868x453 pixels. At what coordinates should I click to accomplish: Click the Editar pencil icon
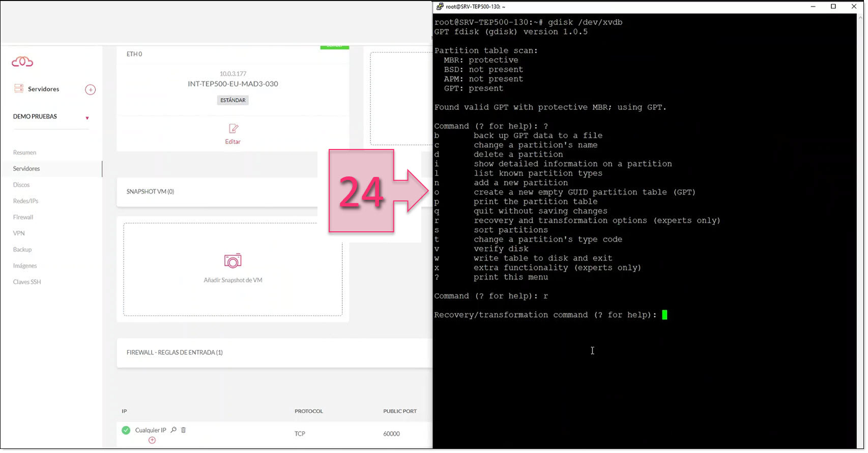233,129
